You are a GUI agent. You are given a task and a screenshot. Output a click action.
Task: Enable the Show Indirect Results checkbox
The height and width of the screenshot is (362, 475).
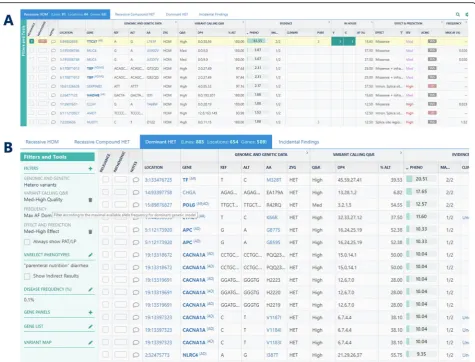[27, 276]
